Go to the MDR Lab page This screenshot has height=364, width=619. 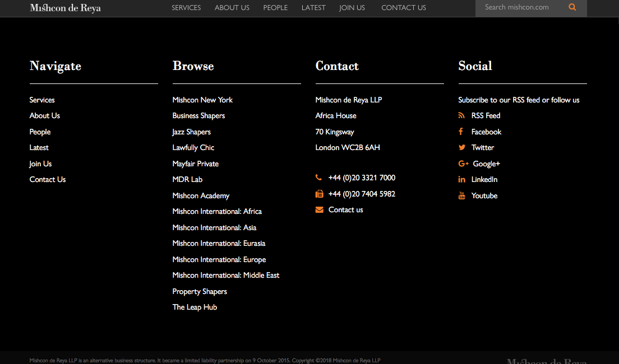tap(187, 180)
